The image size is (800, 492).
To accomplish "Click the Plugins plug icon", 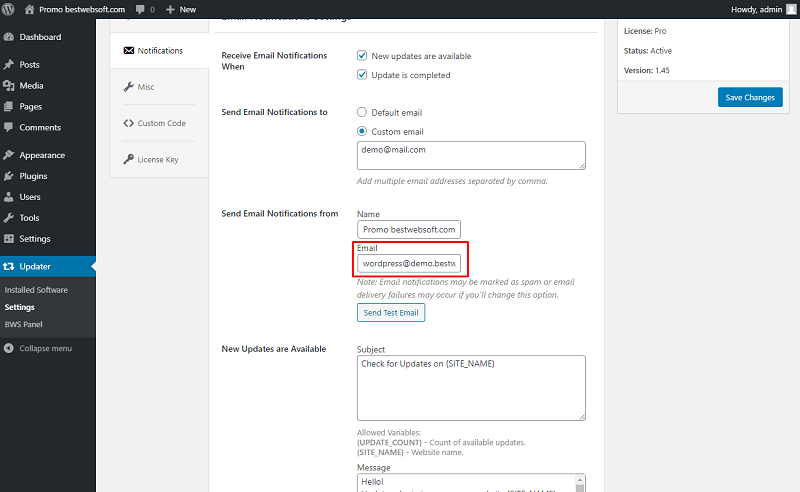I will click(9, 176).
